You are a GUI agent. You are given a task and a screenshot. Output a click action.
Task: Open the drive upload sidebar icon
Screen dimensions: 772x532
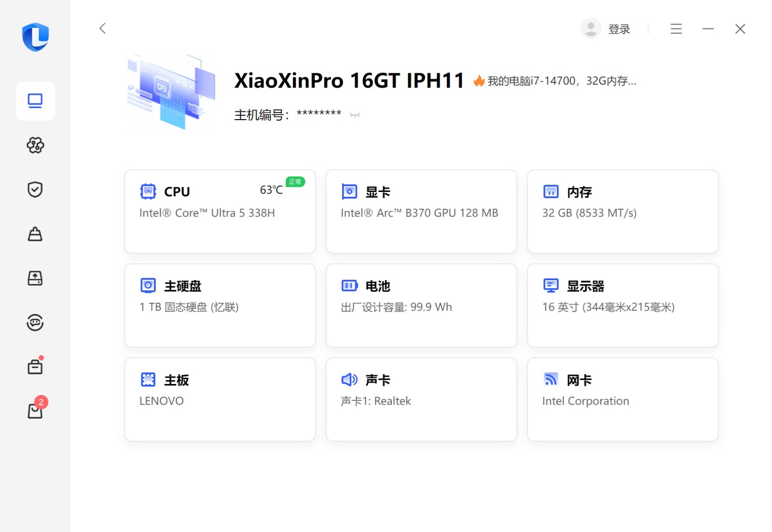point(35,278)
